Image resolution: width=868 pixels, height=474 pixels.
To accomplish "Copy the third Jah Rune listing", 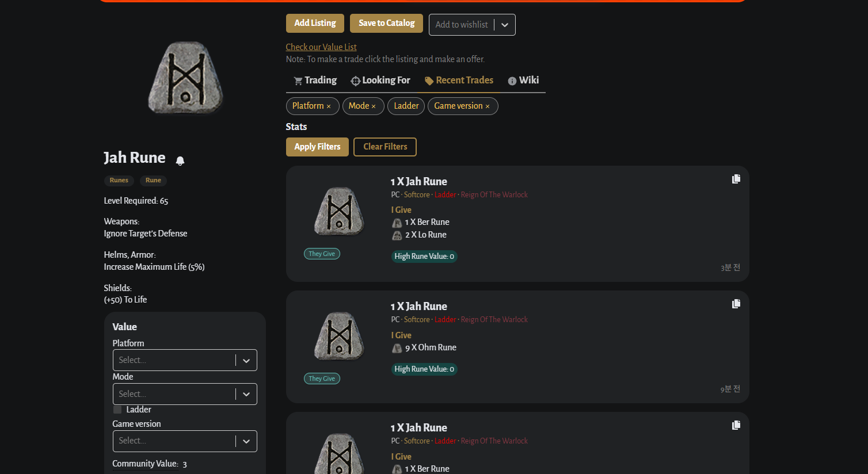I will pyautogui.click(x=736, y=425).
